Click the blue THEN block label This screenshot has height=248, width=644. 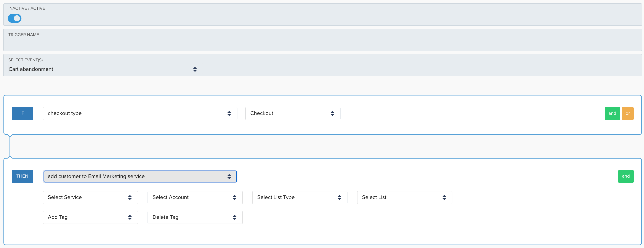[x=22, y=176]
